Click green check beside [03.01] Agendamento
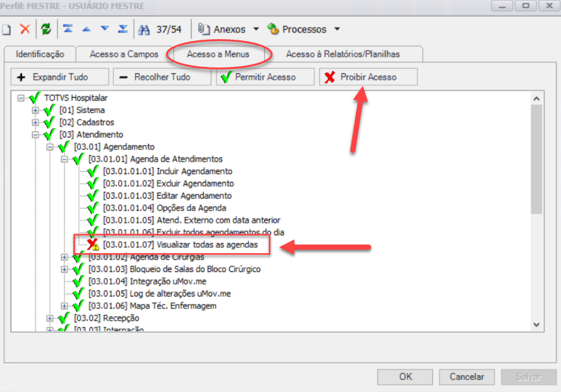This screenshot has height=392, width=561. pyautogui.click(x=64, y=146)
